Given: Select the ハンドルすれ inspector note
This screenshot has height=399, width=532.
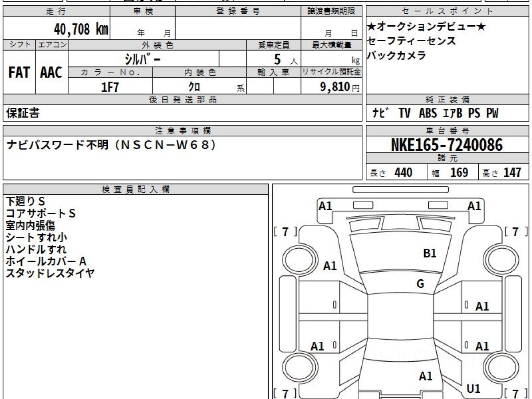Looking at the screenshot, I should tap(36, 249).
